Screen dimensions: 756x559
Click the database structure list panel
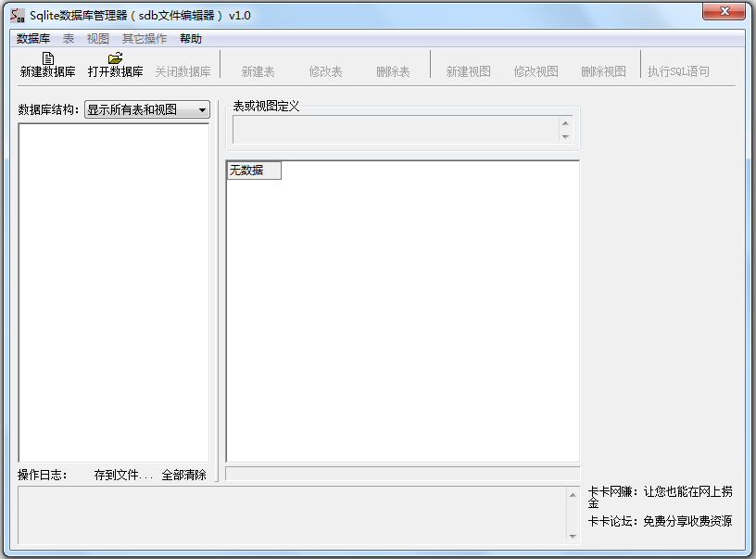(114, 293)
